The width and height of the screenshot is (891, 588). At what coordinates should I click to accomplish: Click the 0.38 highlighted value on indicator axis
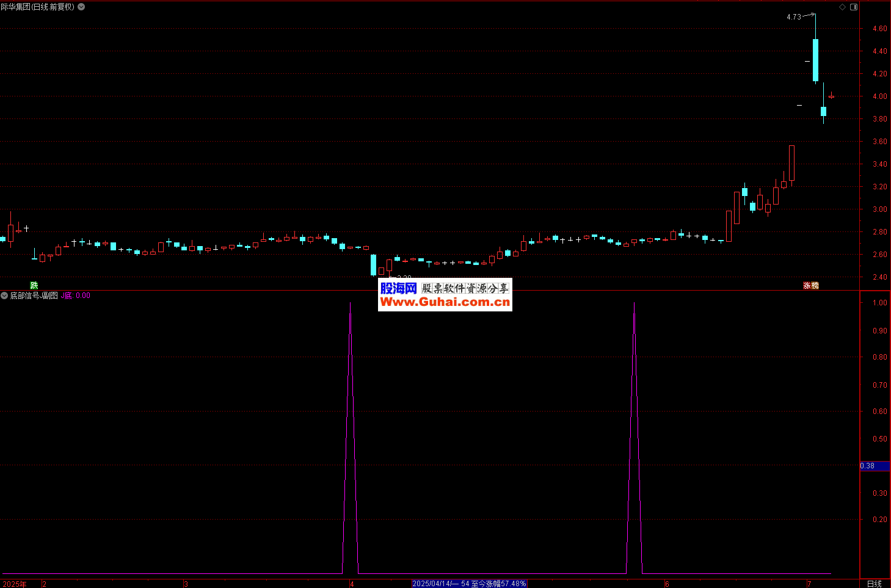tap(875, 466)
